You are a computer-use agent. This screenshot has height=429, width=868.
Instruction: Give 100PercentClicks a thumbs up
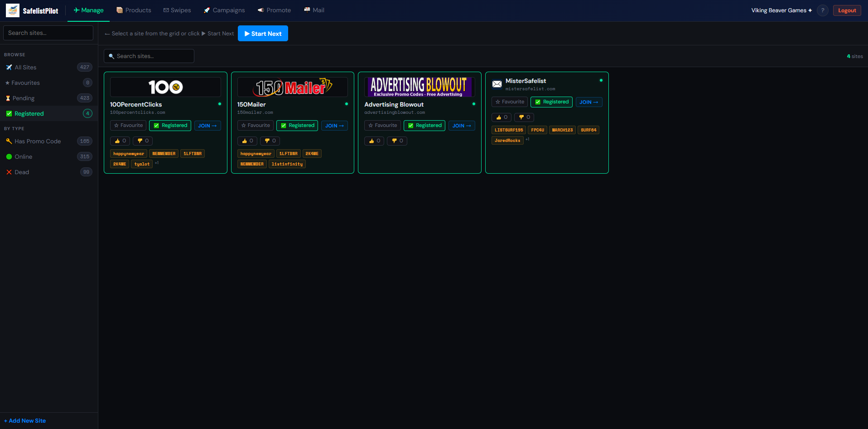(120, 141)
